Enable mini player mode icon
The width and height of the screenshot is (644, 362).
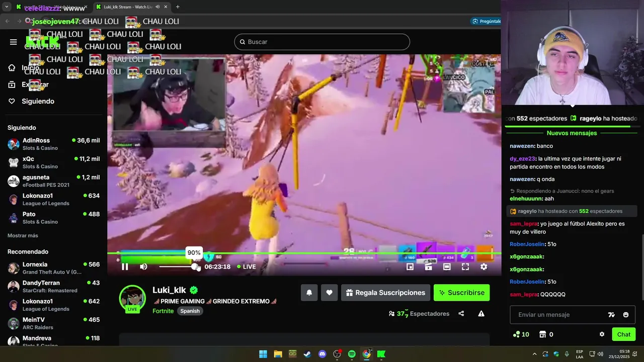tap(410, 267)
